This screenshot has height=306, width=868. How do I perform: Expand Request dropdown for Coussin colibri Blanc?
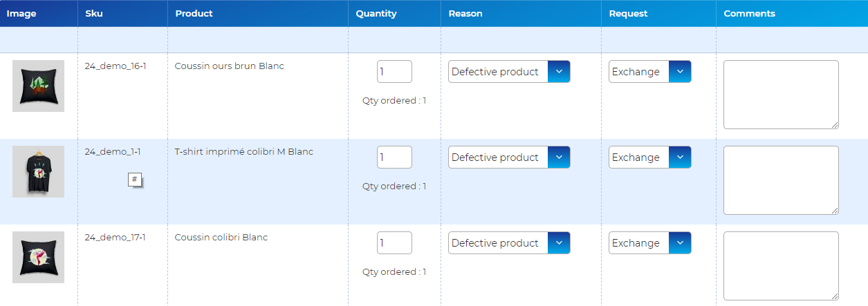click(x=649, y=243)
